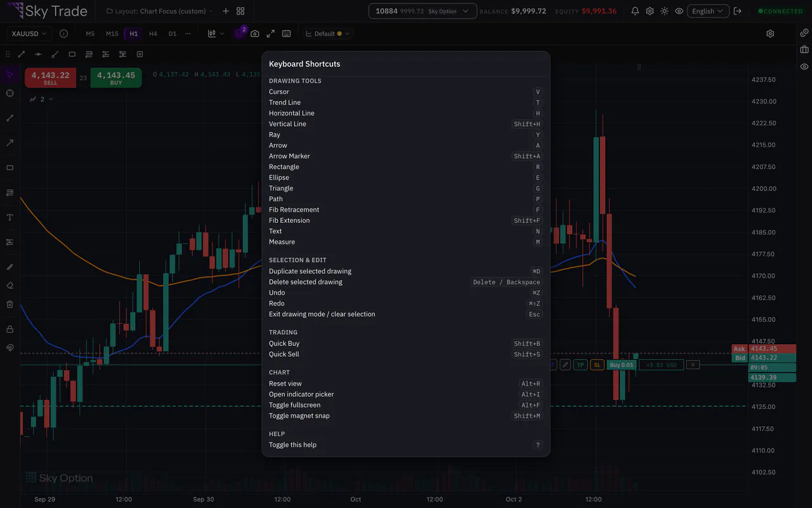Viewport: 812px width, 508px height.
Task: Close the Buy 0.01 position with X
Action: coord(693,364)
